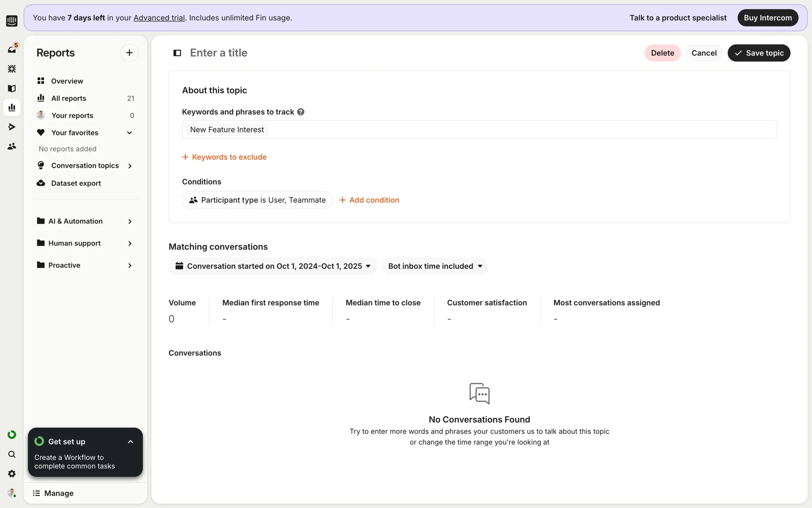Open the Inbox icon with badge
The height and width of the screenshot is (508, 812).
click(12, 49)
